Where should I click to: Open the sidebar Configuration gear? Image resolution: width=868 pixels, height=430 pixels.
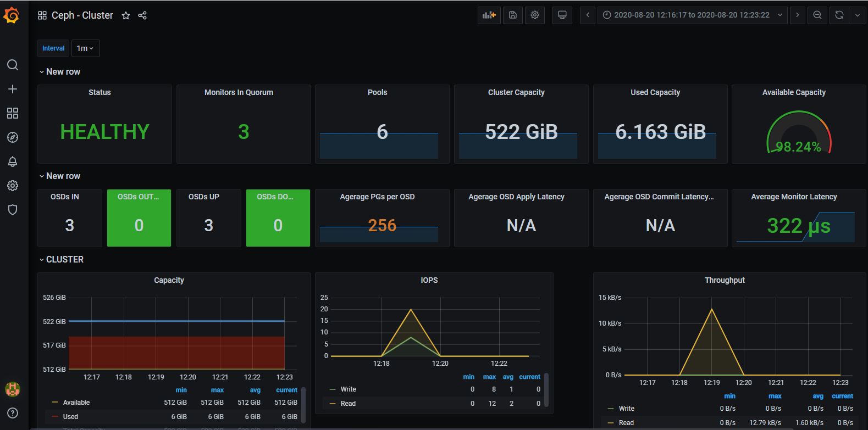13,186
